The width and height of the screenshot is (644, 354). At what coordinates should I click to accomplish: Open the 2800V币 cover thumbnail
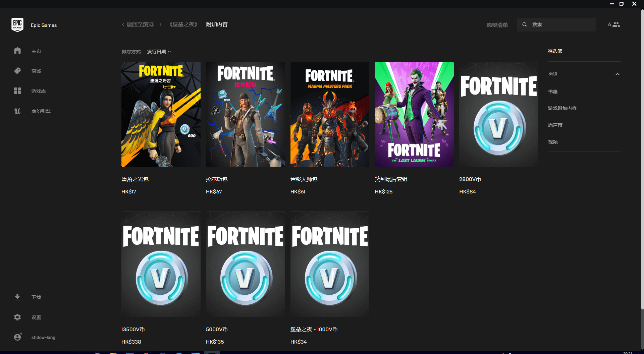coord(499,114)
